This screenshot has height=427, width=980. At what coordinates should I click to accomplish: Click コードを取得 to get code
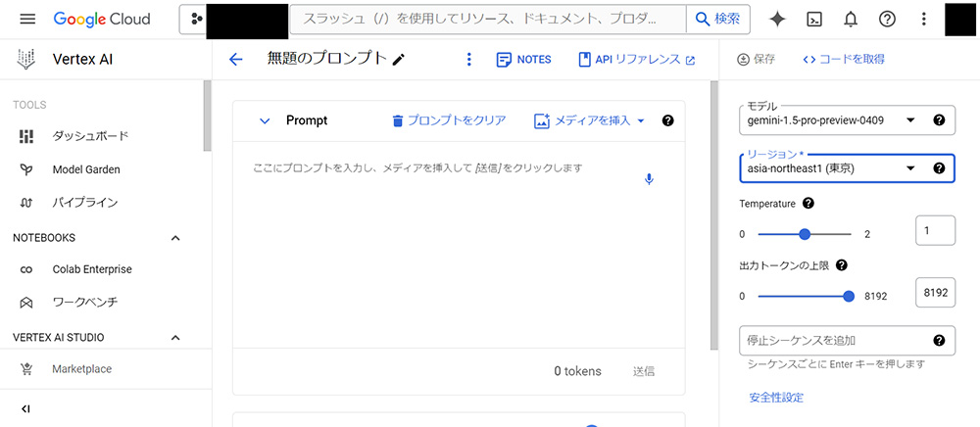pyautogui.click(x=844, y=60)
